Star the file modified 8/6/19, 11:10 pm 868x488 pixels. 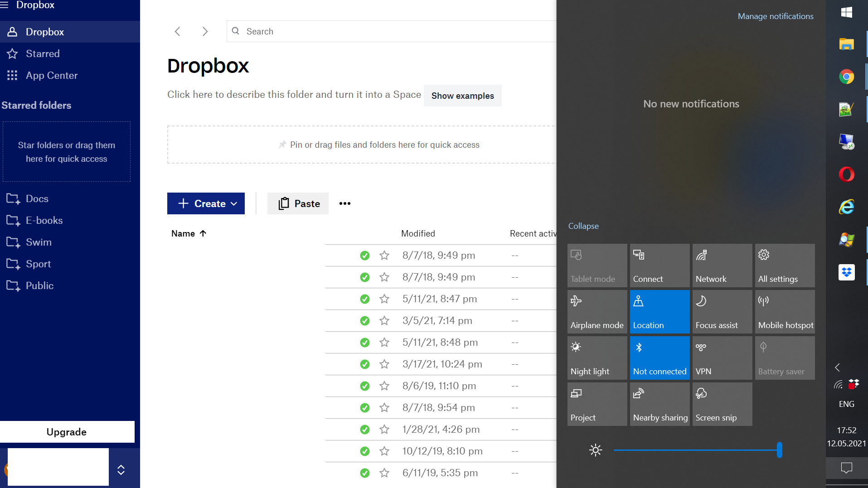pyautogui.click(x=384, y=386)
